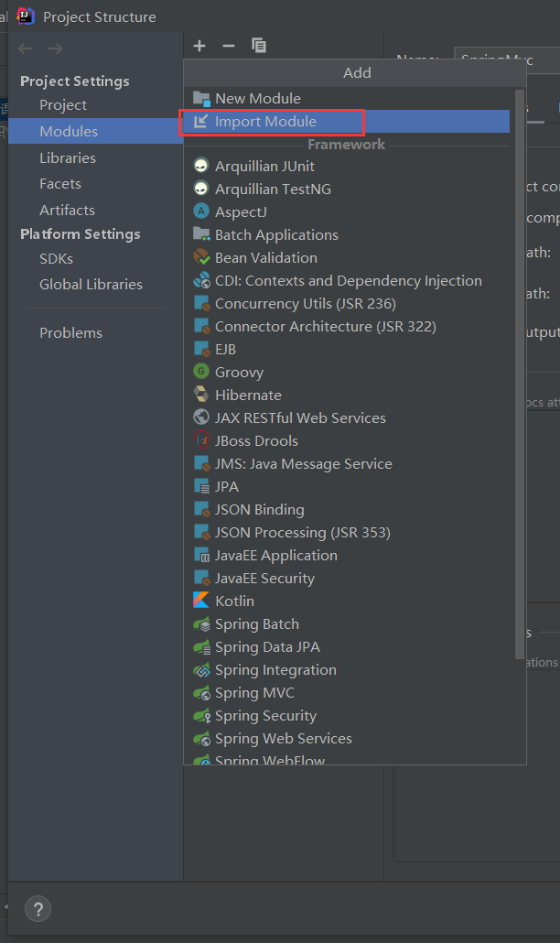The width and height of the screenshot is (560, 943).
Task: Click the Copy module icon
Action: click(x=259, y=46)
